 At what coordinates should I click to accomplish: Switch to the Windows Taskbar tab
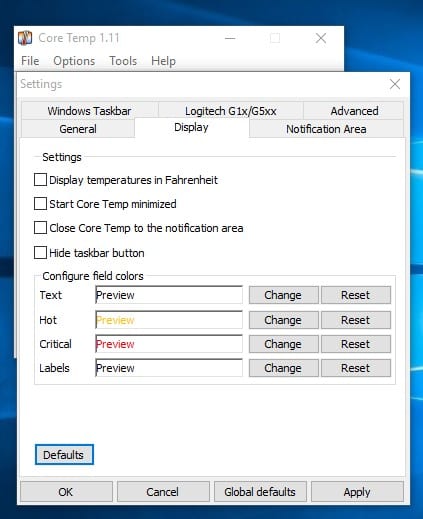(89, 111)
